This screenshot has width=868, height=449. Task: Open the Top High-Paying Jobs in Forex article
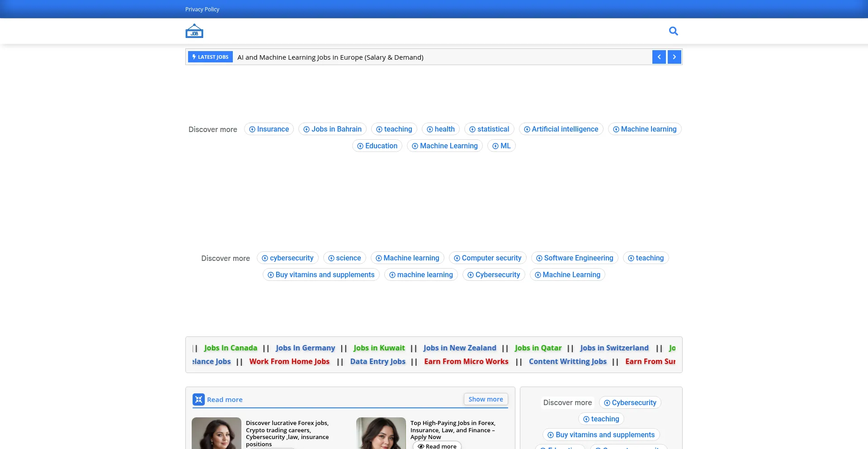(x=452, y=430)
